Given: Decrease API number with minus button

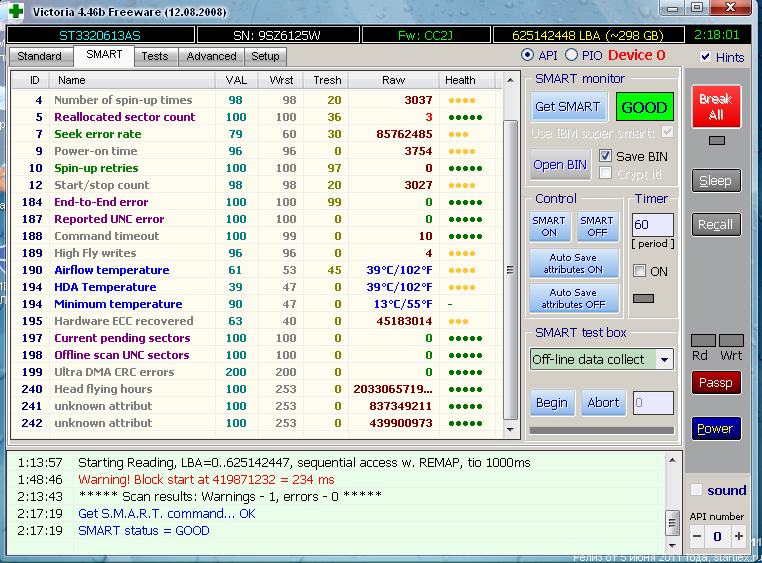Looking at the screenshot, I should (x=697, y=536).
